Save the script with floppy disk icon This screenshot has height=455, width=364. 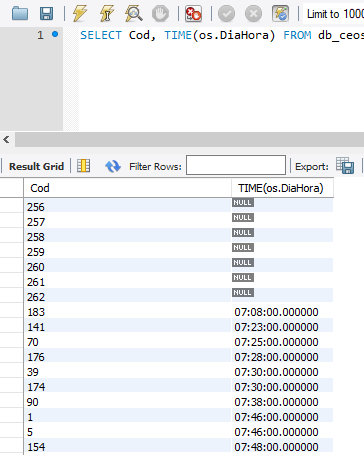46,14
